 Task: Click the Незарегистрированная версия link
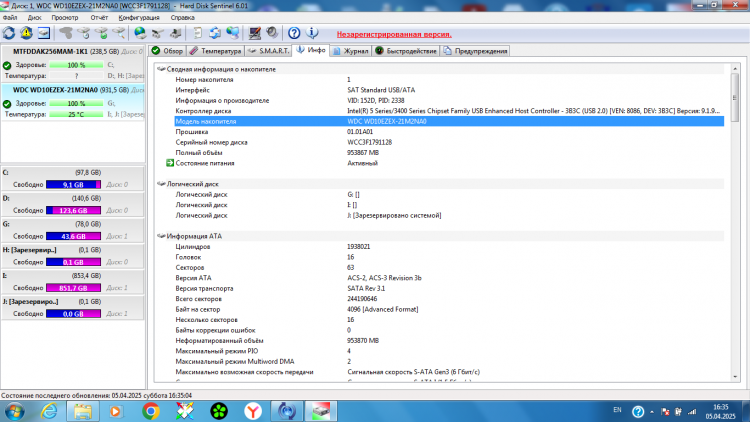coord(394,34)
